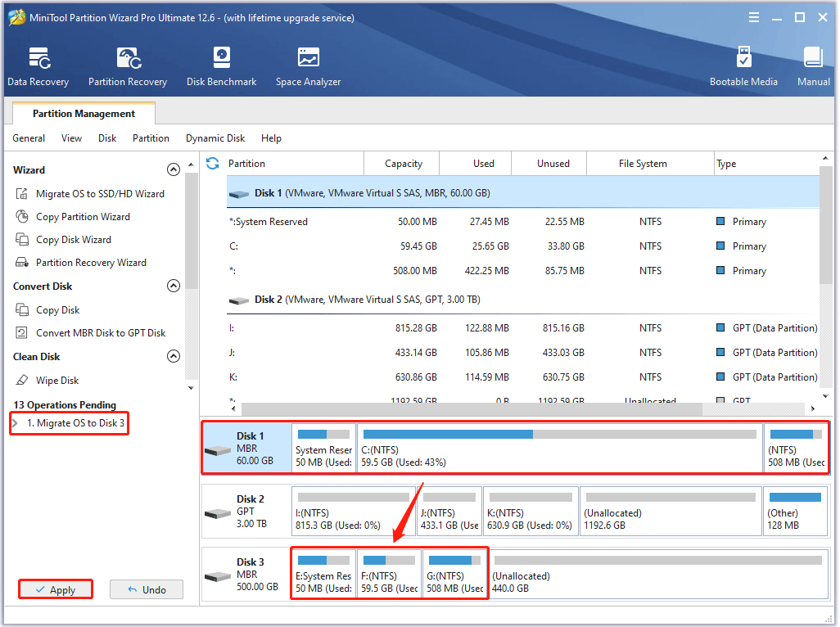Collapse the Convert Disk section
The height and width of the screenshot is (627, 840).
pos(173,286)
